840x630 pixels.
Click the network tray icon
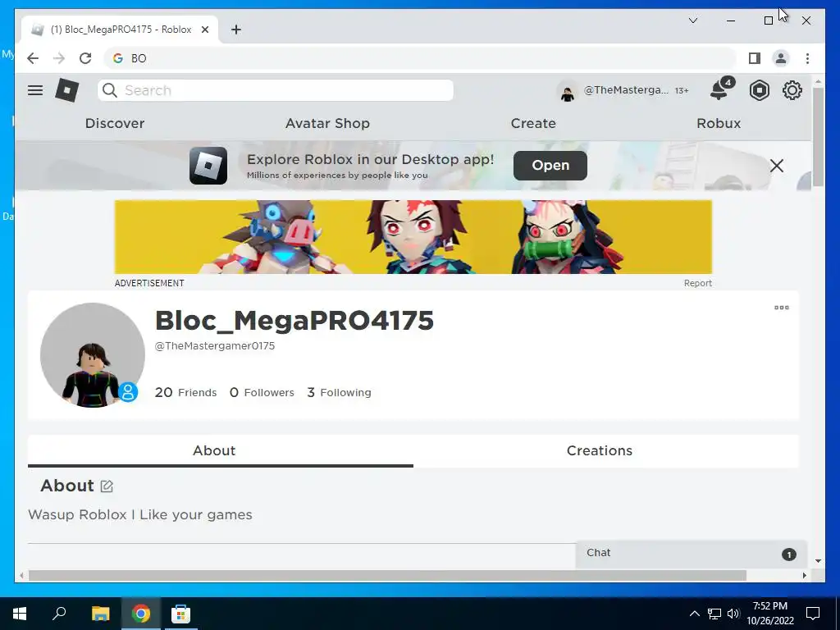[714, 614]
